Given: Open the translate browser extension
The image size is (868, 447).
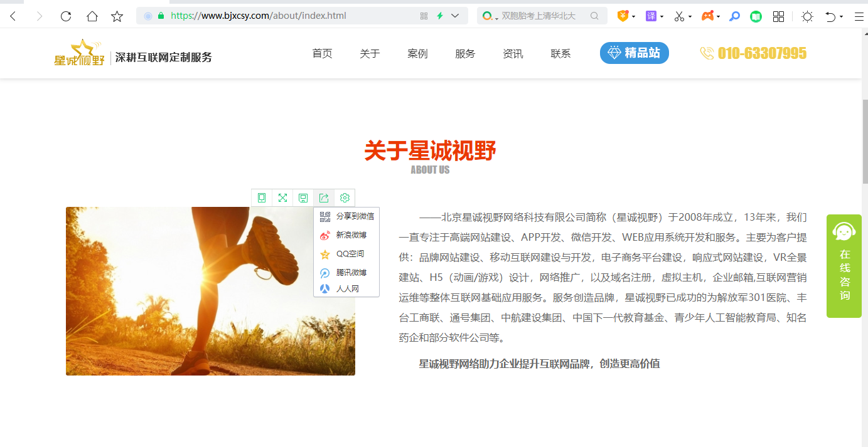Looking at the screenshot, I should (x=651, y=16).
